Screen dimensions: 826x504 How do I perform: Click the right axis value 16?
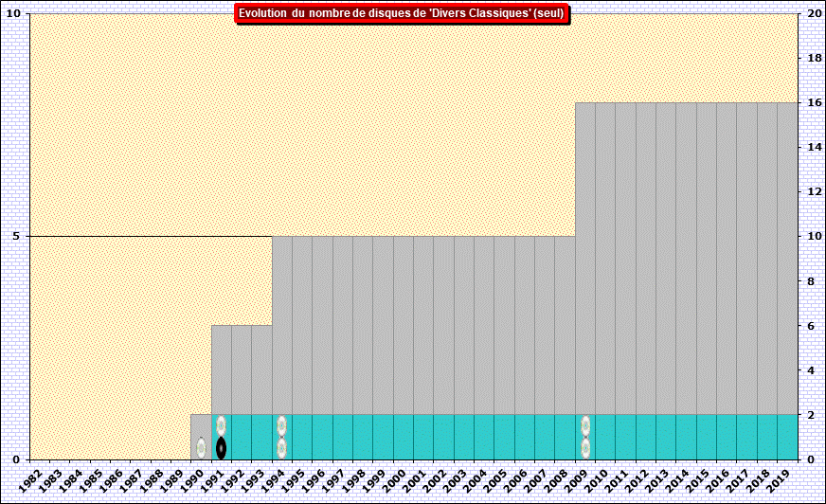coord(814,102)
